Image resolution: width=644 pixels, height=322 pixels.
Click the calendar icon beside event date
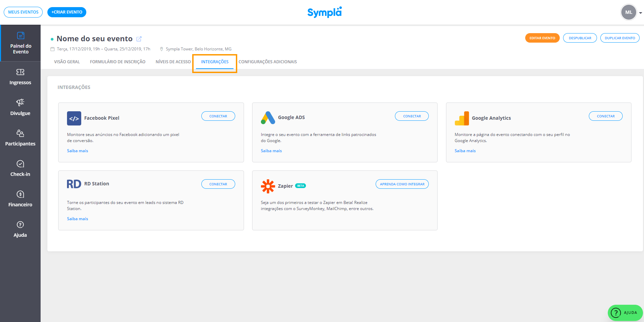[52, 49]
